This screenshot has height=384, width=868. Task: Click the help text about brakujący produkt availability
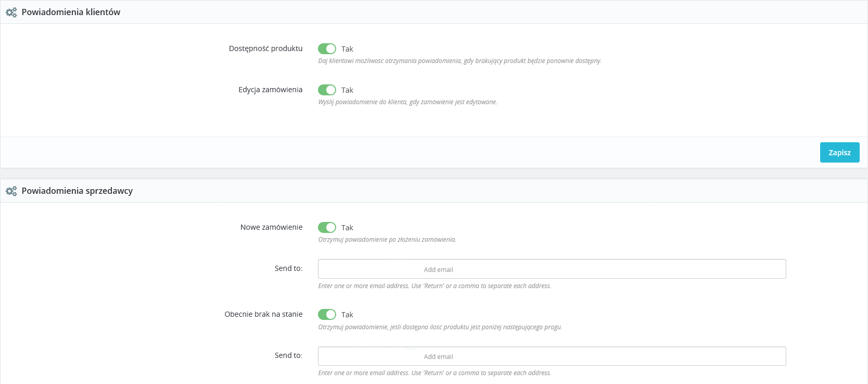459,61
